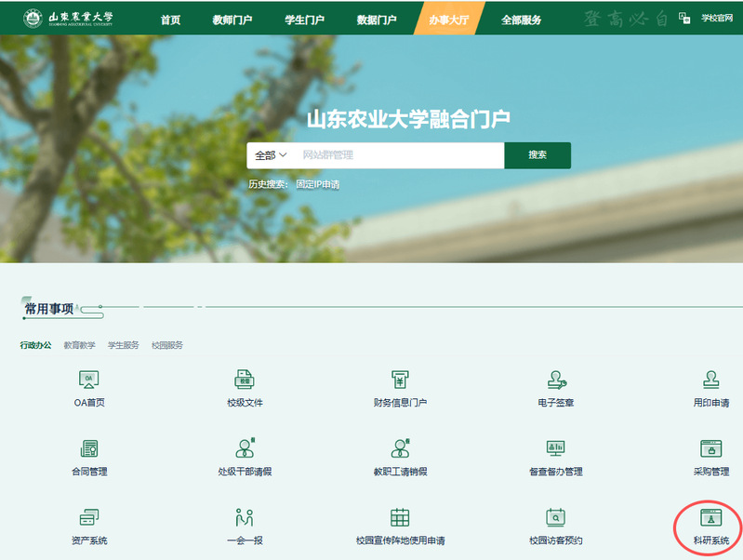The image size is (743, 560).
Task: Click the 财务信息门户 label text
Action: coord(400,403)
